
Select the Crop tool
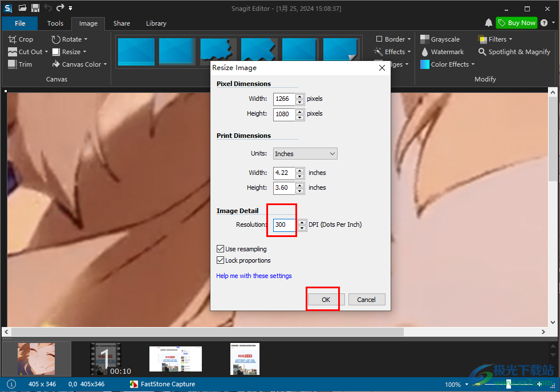coord(21,39)
